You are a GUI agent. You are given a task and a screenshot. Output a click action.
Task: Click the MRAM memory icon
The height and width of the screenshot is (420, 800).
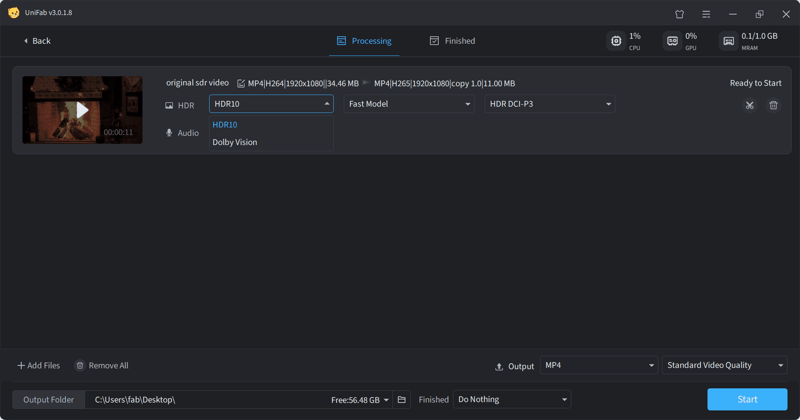pos(728,41)
